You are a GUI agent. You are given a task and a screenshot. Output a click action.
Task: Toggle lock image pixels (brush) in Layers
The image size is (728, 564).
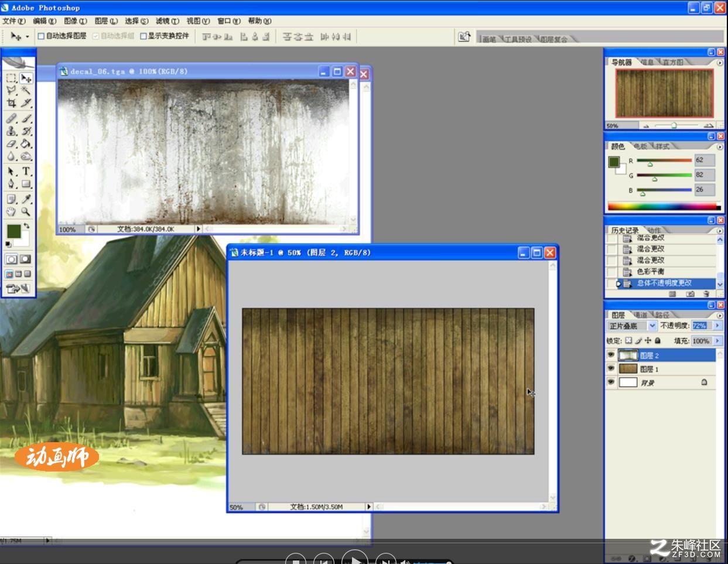(638, 340)
